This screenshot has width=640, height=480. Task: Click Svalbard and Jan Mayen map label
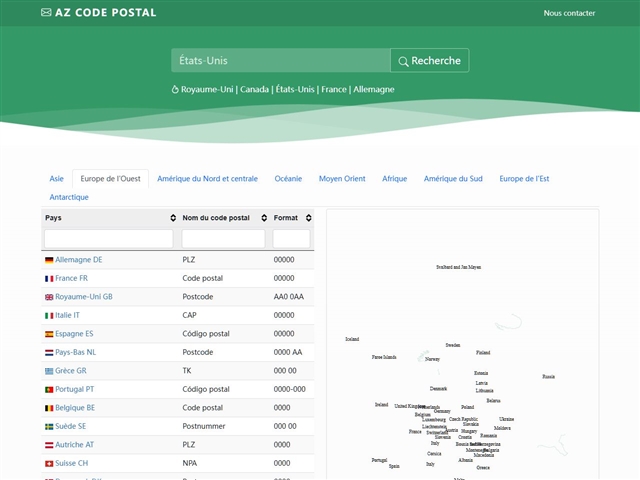(458, 267)
